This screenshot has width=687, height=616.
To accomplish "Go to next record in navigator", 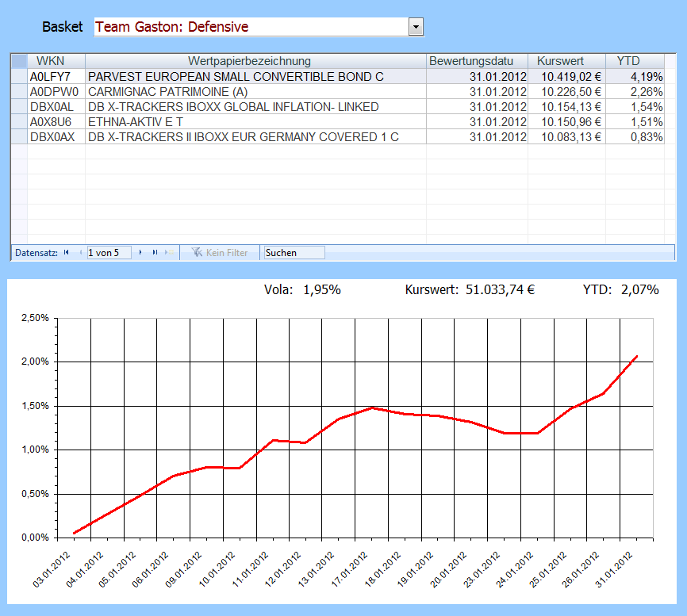I will click(140, 253).
